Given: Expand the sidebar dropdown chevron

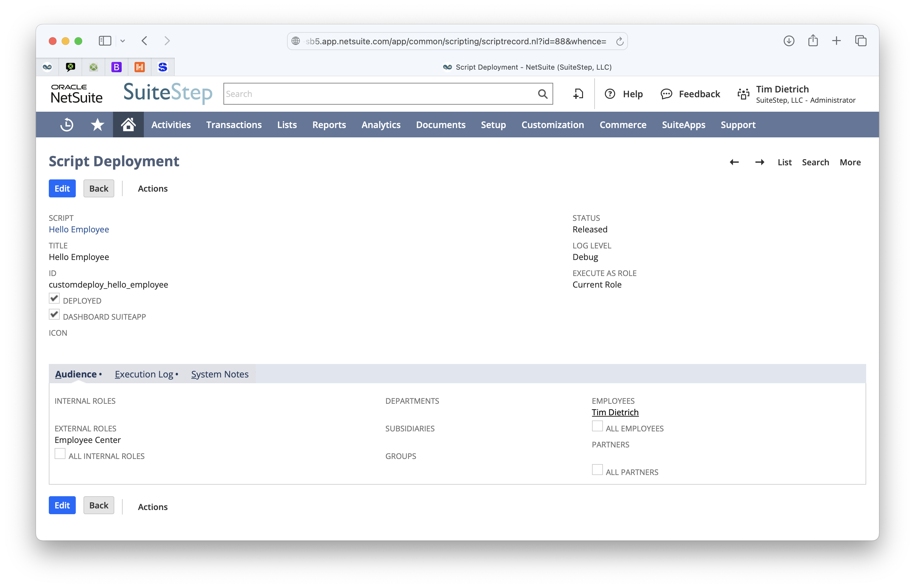Looking at the screenshot, I should 123,41.
